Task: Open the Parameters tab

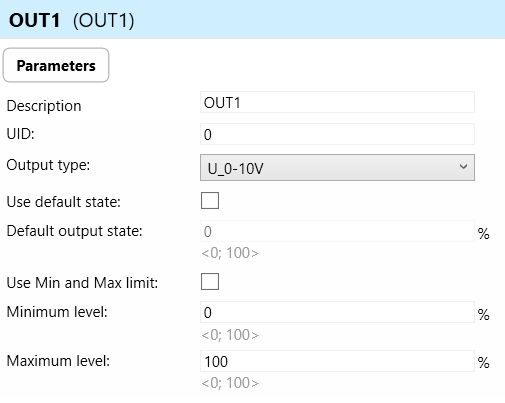Action: click(56, 65)
